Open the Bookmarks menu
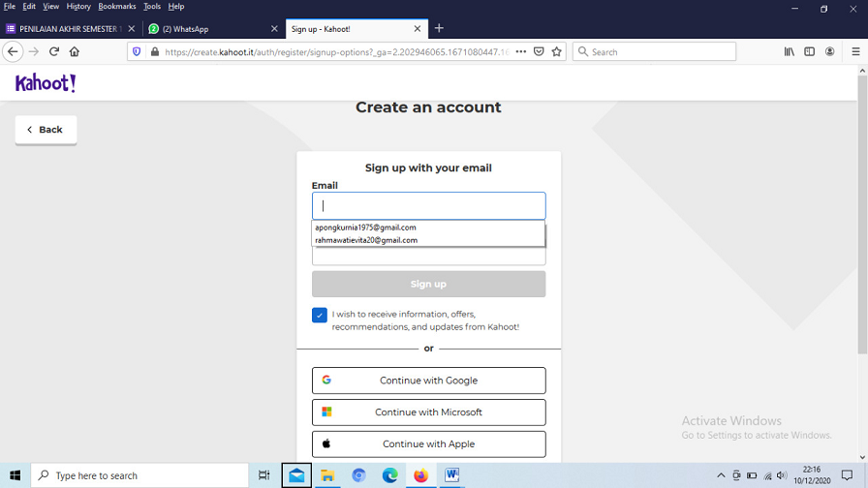Screen dimensions: 868x488 pos(116,7)
